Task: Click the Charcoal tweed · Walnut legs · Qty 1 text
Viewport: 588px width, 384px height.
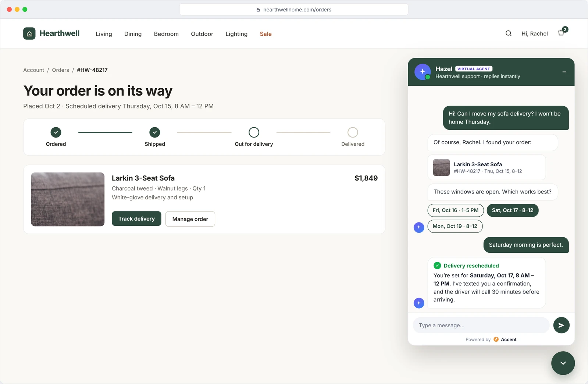Action: click(158, 188)
